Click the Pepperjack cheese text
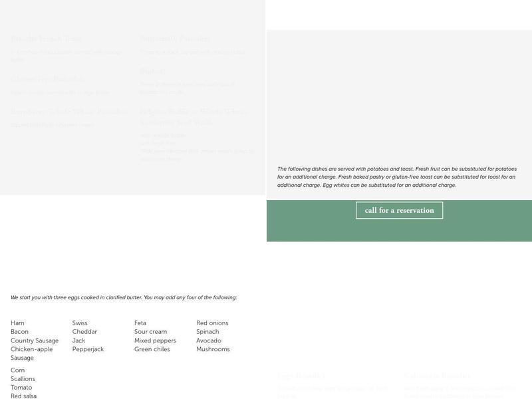Viewport: 532px width, 399px height. tap(88, 349)
